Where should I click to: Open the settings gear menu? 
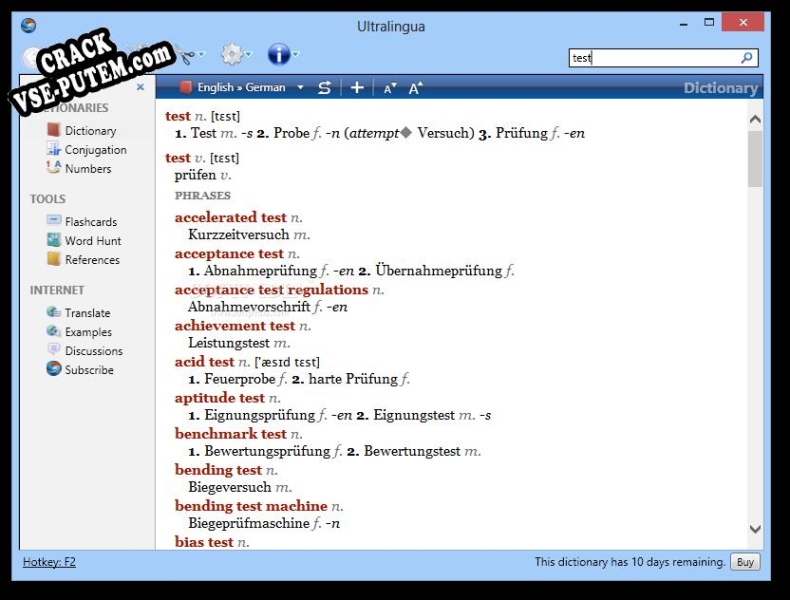pyautogui.click(x=232, y=54)
